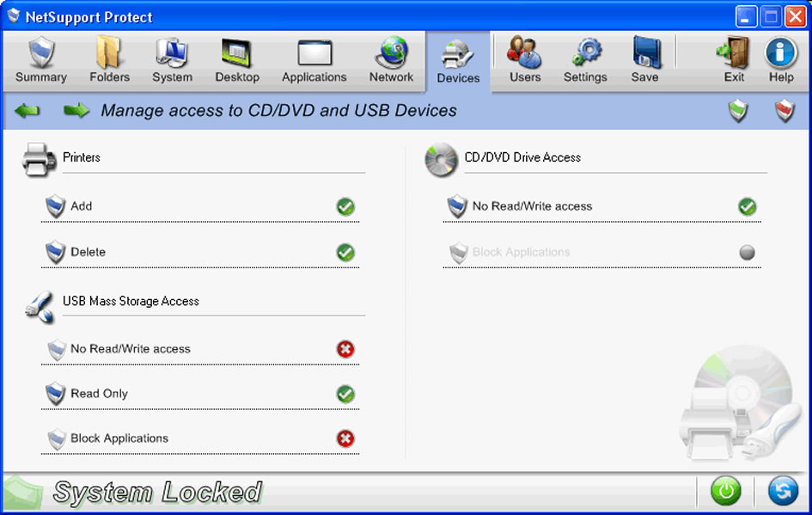Toggle USB No Read/Write access status

[345, 349]
